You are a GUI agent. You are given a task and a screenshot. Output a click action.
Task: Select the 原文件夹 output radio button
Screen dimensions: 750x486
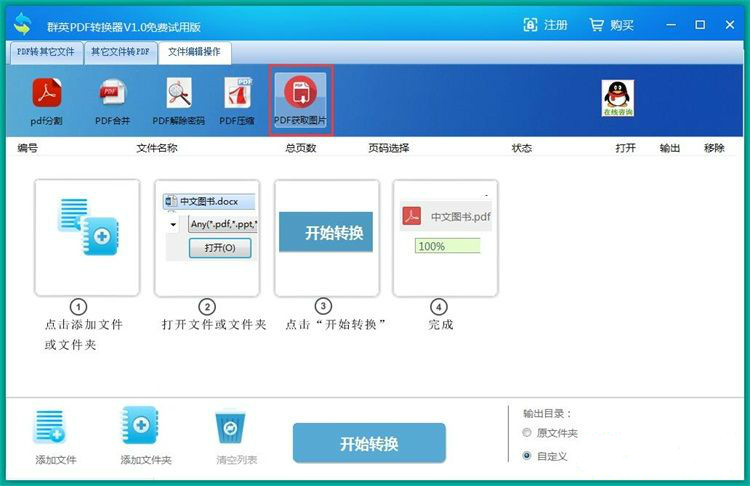pos(527,432)
